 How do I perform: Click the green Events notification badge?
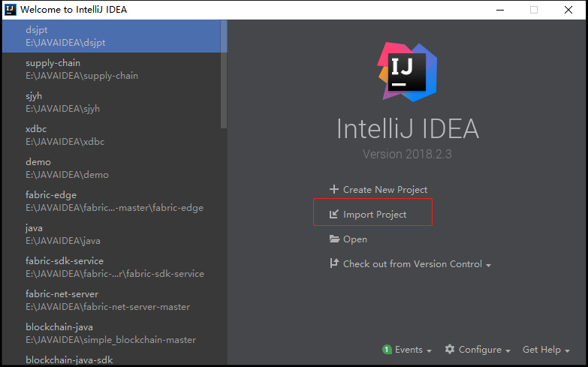click(387, 350)
